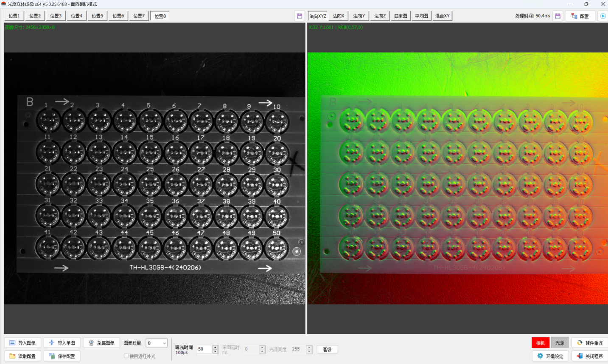Click the save icon left of 法向XYZ
Viewport: 608px width, 364px height.
coord(300,16)
